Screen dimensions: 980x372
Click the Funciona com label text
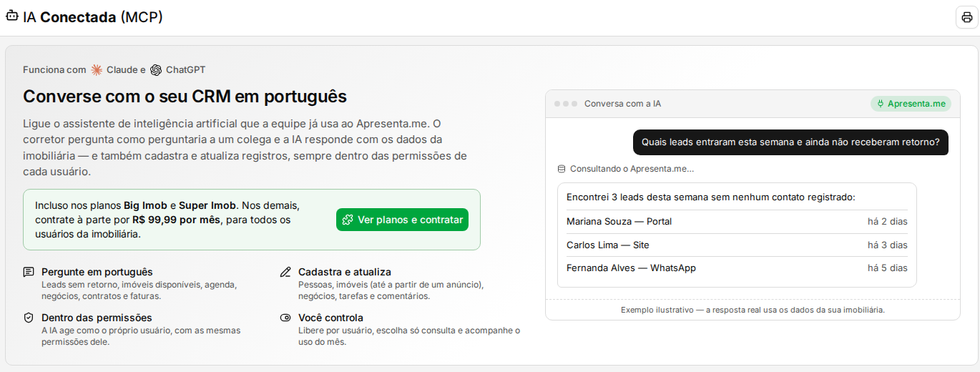[54, 70]
